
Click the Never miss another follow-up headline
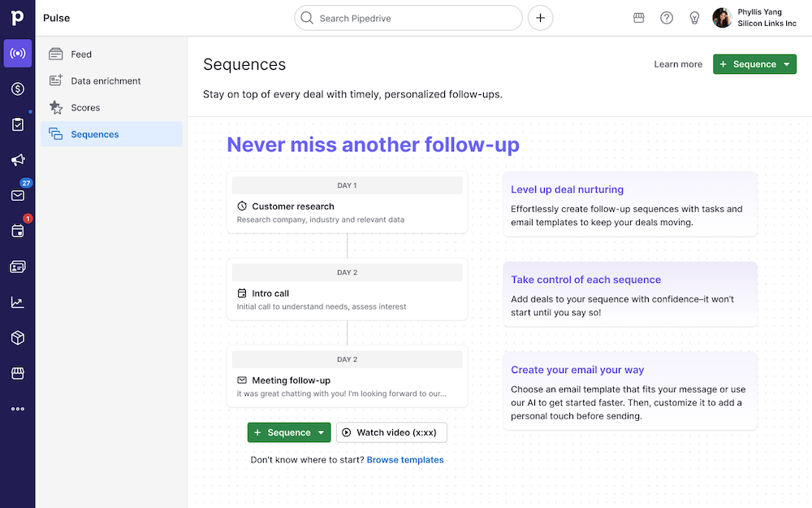point(373,145)
